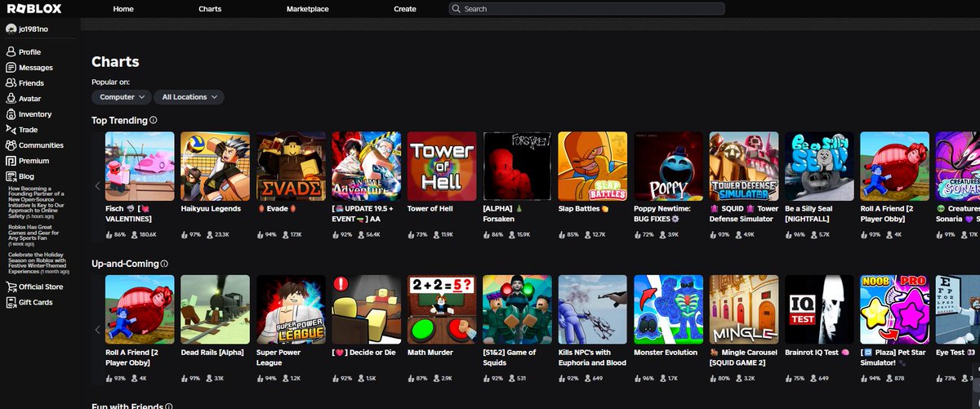The width and height of the screenshot is (980, 409).
Task: Open the Trade sidebar icon
Action: coord(11,130)
